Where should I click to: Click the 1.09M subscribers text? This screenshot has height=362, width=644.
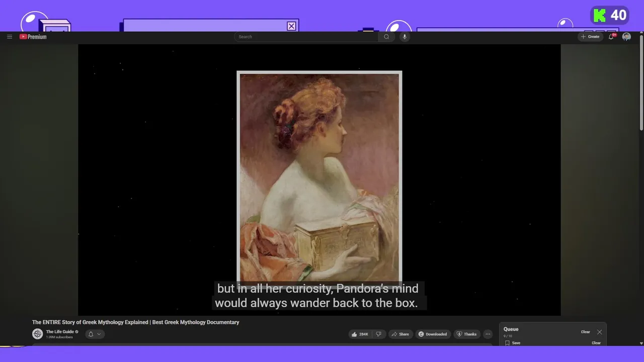59,337
